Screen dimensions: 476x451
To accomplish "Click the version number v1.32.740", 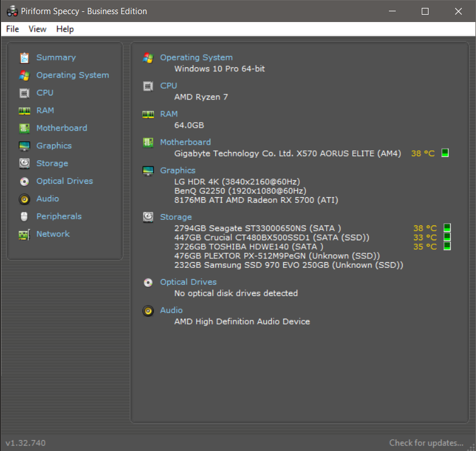I will point(26,443).
